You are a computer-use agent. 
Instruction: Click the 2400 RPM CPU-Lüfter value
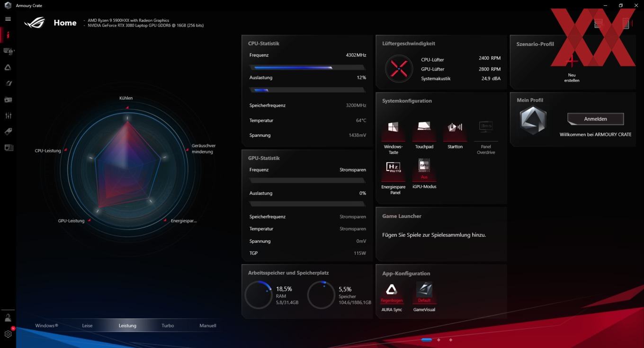490,58
